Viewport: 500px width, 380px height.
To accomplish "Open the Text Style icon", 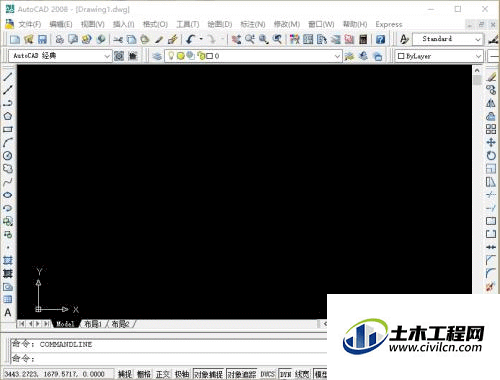I will coord(404,40).
